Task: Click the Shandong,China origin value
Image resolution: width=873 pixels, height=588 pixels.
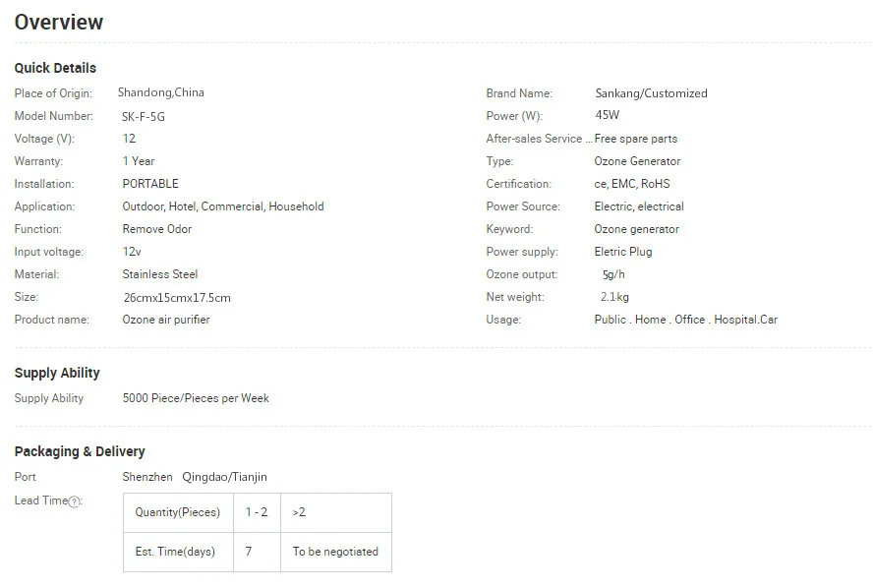Action: [x=161, y=92]
